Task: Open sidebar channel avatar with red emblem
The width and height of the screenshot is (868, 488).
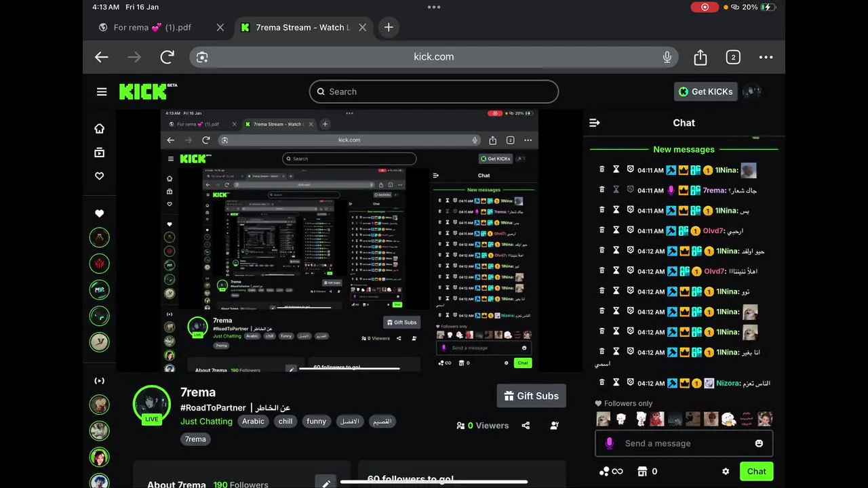Action: 100,263
